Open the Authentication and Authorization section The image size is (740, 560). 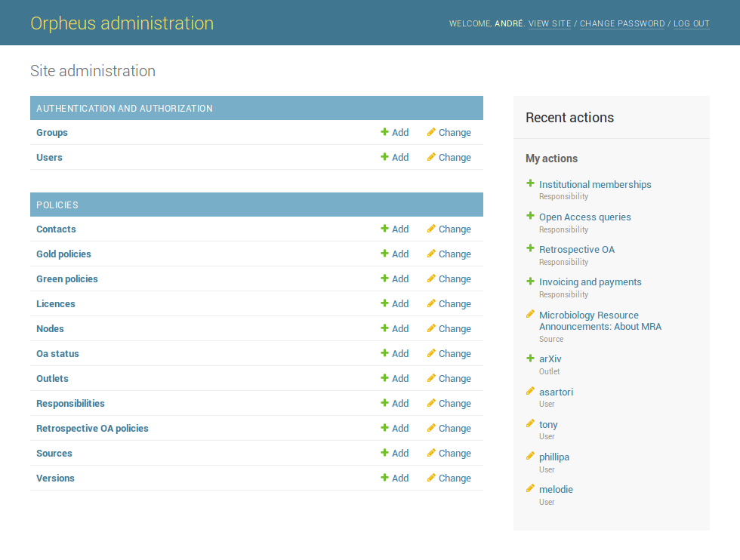coord(125,109)
